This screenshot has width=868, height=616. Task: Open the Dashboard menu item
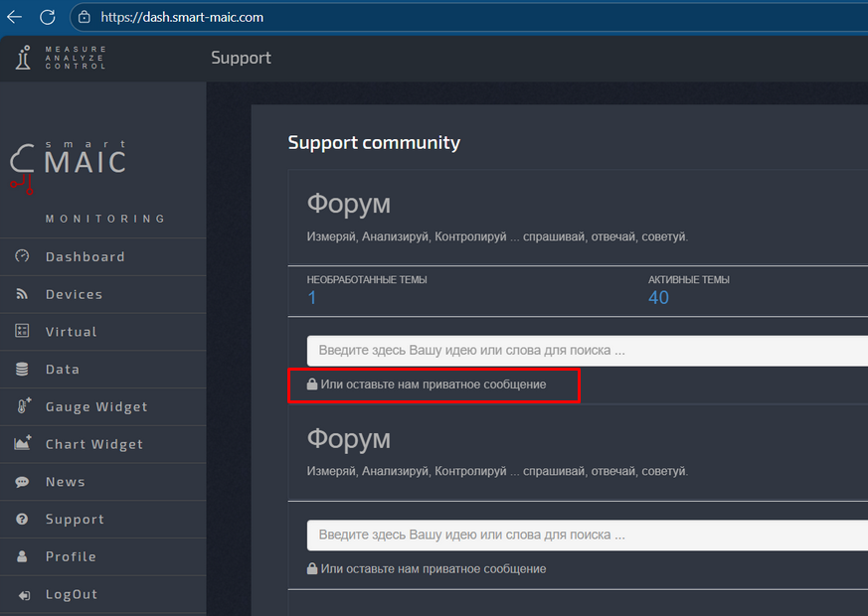(x=85, y=256)
